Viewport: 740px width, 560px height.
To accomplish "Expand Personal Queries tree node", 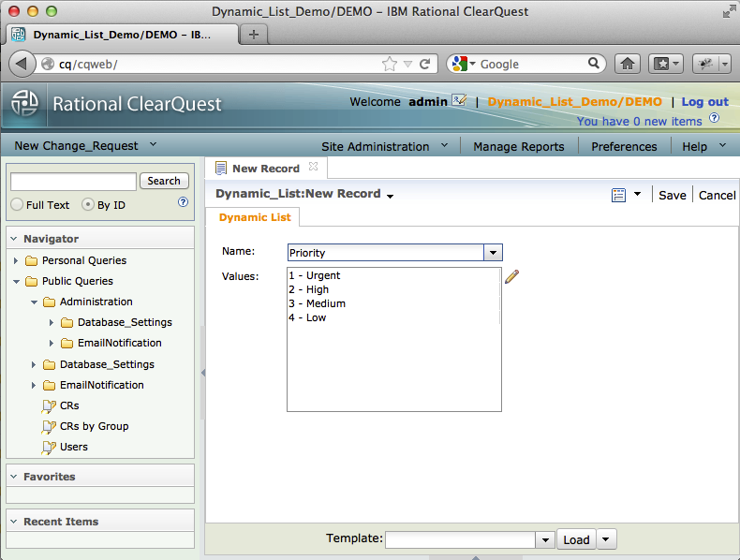I will [x=16, y=260].
